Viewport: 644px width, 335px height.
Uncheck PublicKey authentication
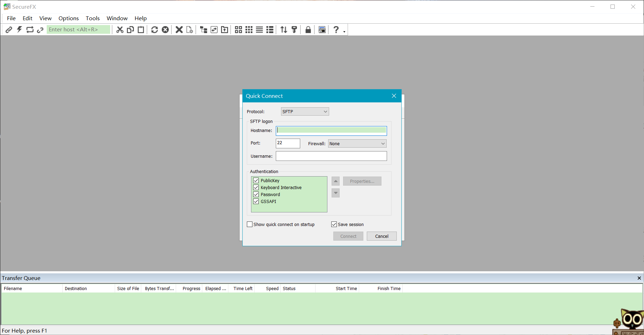click(256, 180)
